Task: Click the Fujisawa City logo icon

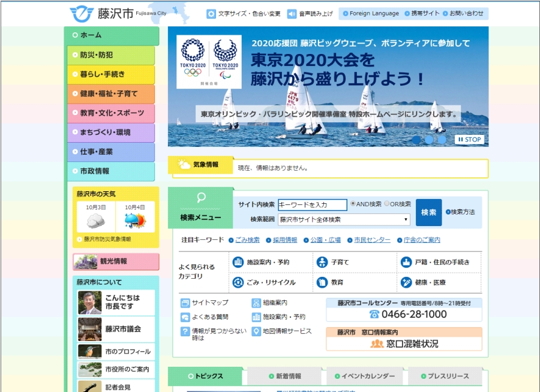Action: point(81,13)
